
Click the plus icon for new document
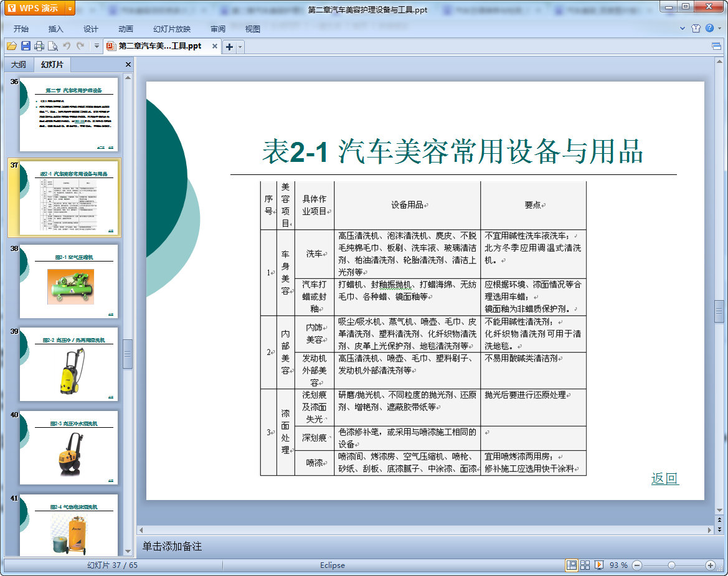click(x=229, y=47)
